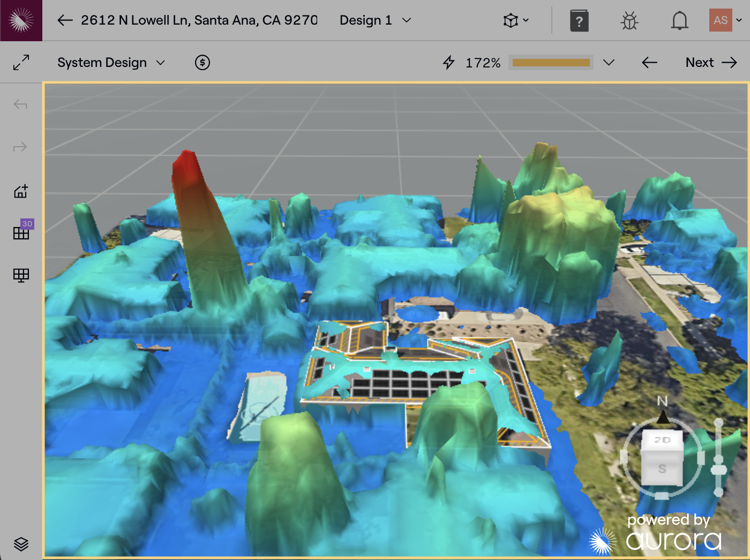Toggle fullscreen with the expand arrows icon

pyautogui.click(x=21, y=63)
